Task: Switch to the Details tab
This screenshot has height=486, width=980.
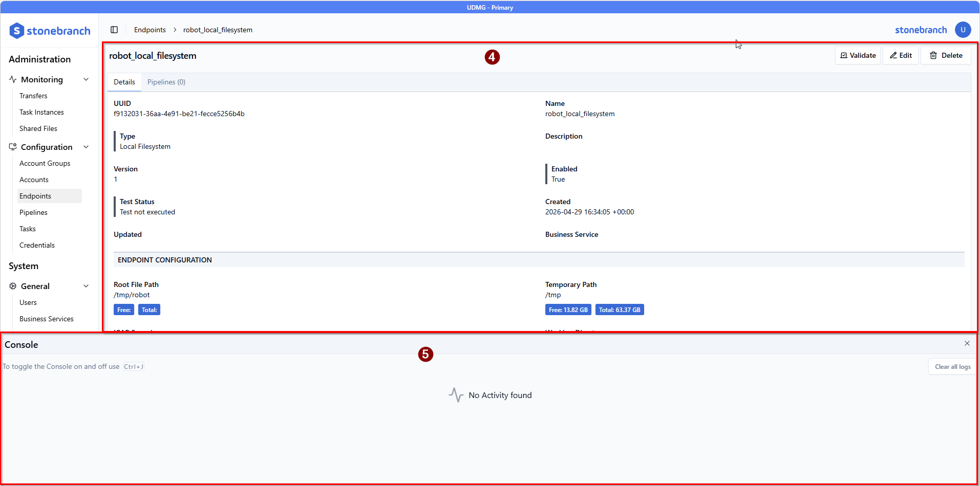Action: (124, 82)
